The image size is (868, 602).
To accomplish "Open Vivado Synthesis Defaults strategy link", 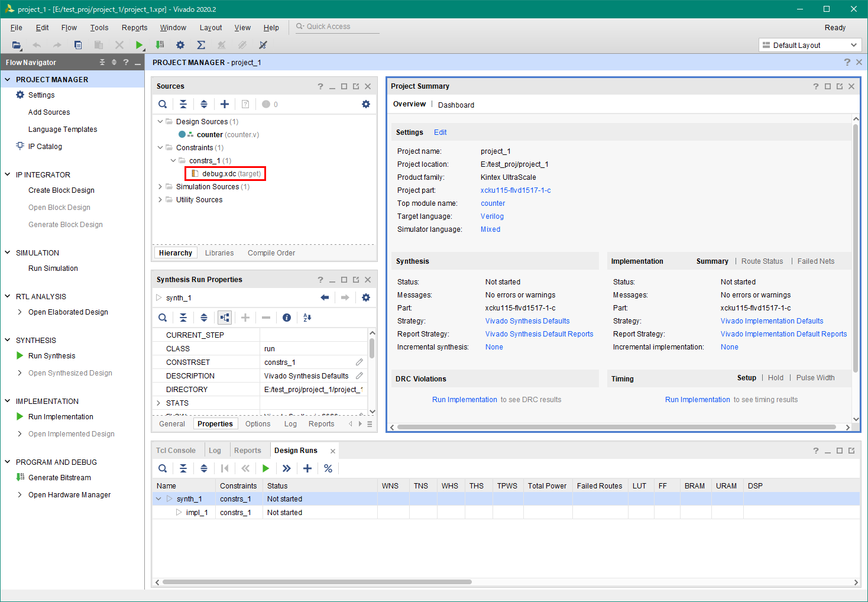I will 527,321.
